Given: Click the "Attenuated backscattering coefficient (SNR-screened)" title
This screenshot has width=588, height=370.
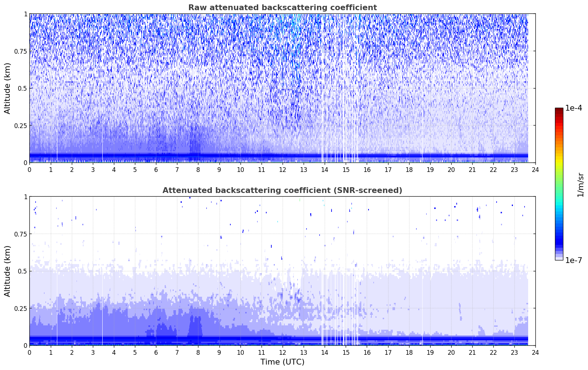Looking at the screenshot, I should click(x=282, y=190).
